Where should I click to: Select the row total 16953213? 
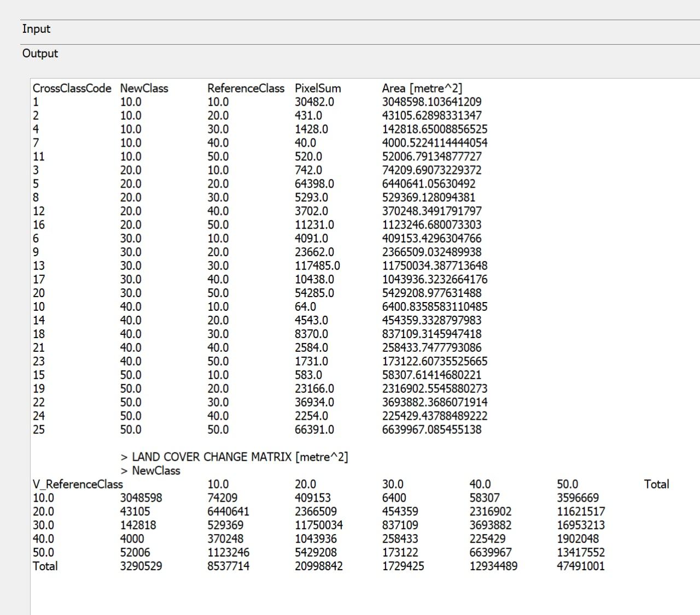pyautogui.click(x=580, y=525)
